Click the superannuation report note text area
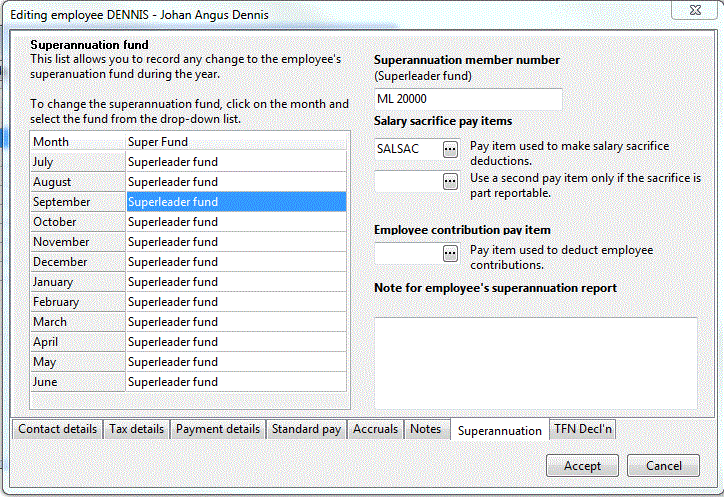This screenshot has width=724, height=497. click(x=535, y=362)
